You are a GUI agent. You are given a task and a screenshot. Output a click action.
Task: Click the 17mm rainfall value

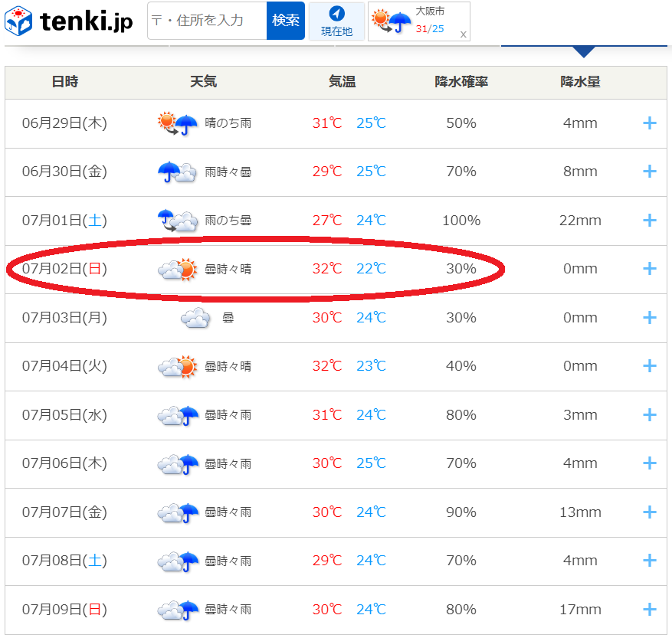click(580, 610)
